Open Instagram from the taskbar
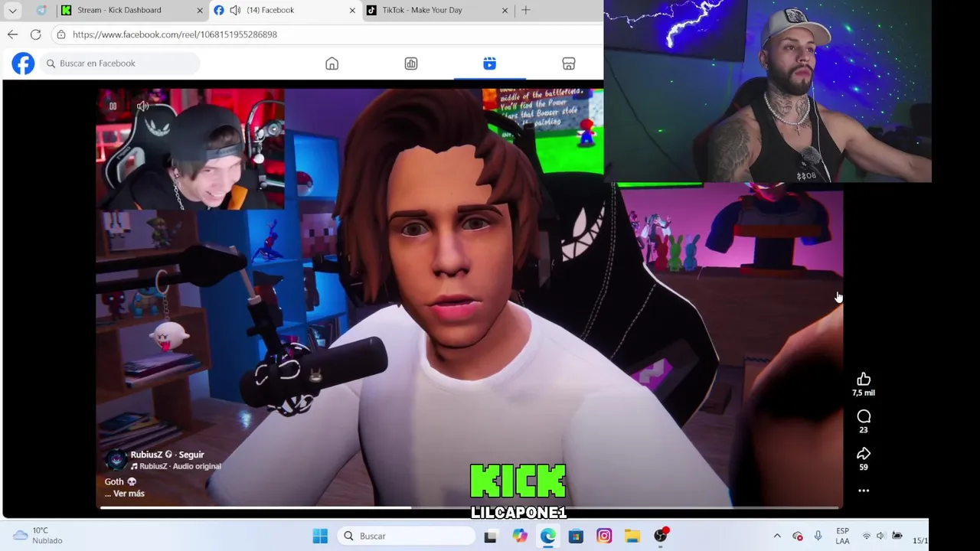The height and width of the screenshot is (551, 980). 604,536
